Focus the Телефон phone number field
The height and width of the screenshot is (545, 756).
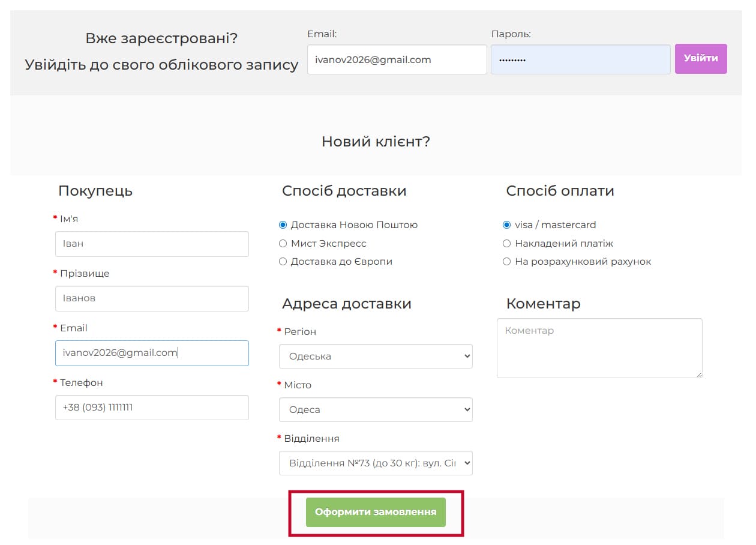(x=152, y=408)
